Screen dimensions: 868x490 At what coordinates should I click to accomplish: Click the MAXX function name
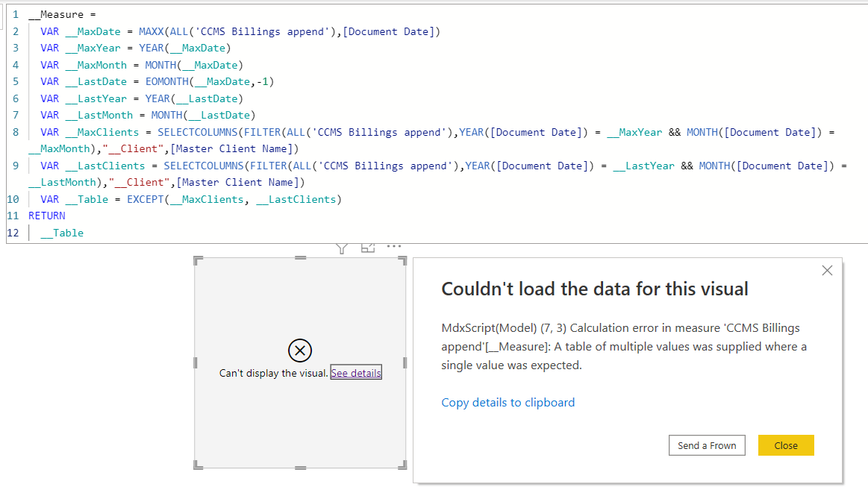point(151,31)
